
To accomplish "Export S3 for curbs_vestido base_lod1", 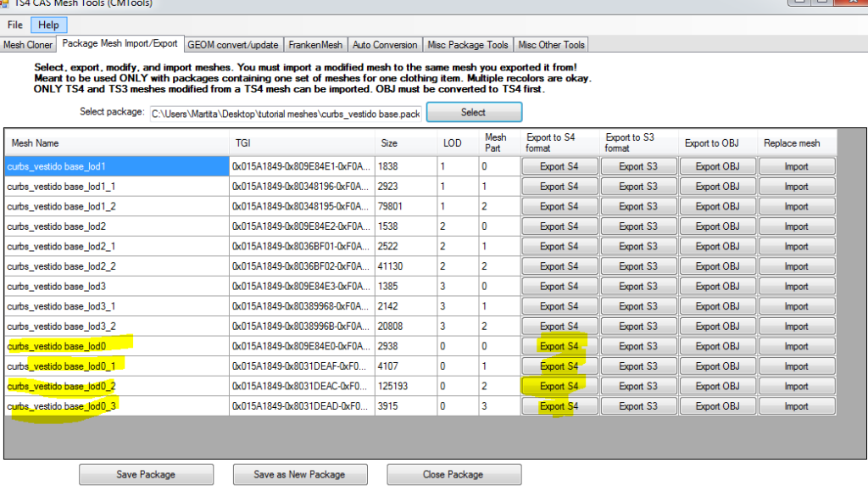I will 637,166.
